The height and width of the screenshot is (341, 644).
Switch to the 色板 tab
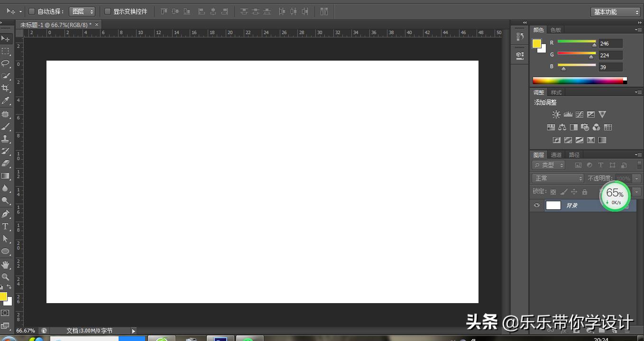click(556, 30)
